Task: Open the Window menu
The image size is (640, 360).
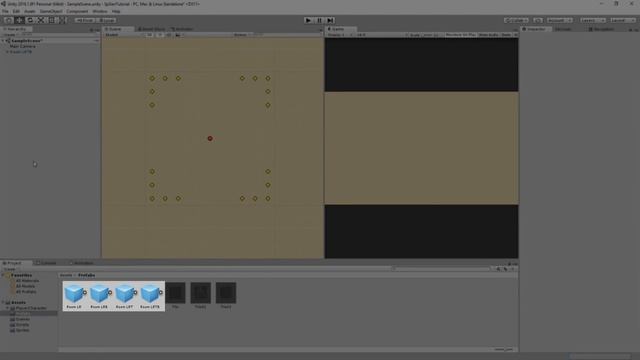Action: coord(100,11)
